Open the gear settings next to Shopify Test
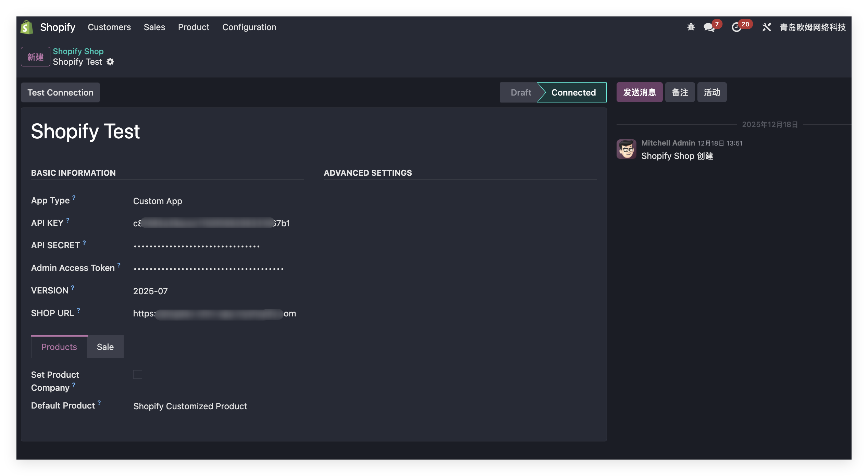The width and height of the screenshot is (868, 476). point(110,62)
